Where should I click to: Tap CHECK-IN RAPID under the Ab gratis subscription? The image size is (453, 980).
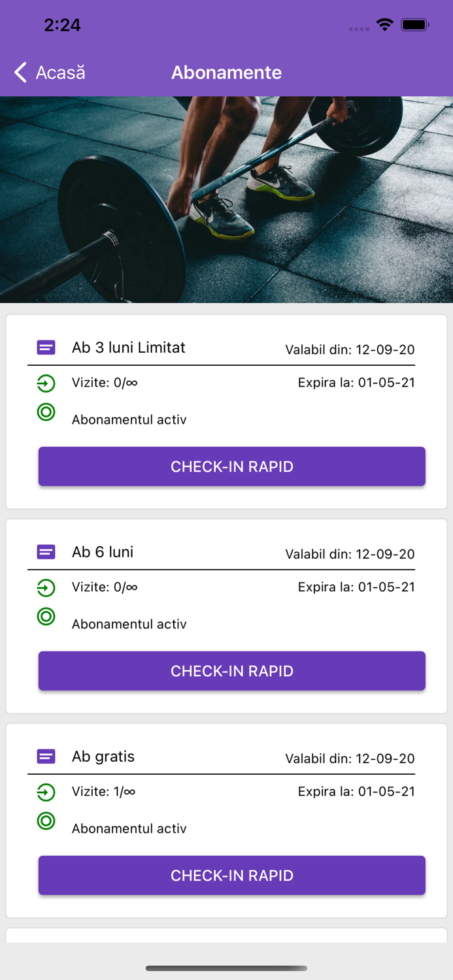(x=231, y=875)
